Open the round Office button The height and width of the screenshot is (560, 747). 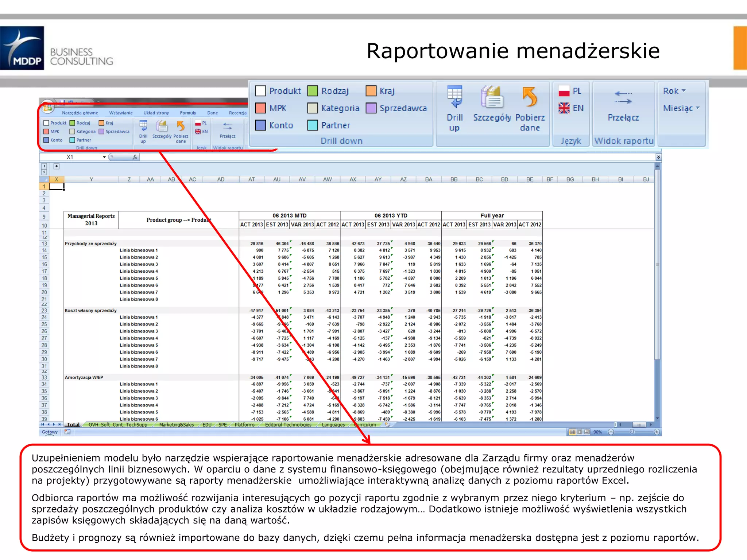click(x=47, y=106)
